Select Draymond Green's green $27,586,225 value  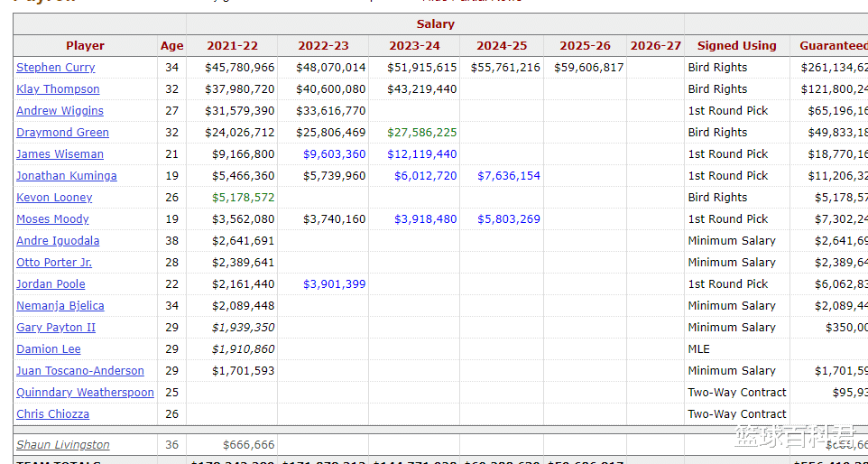pos(422,133)
